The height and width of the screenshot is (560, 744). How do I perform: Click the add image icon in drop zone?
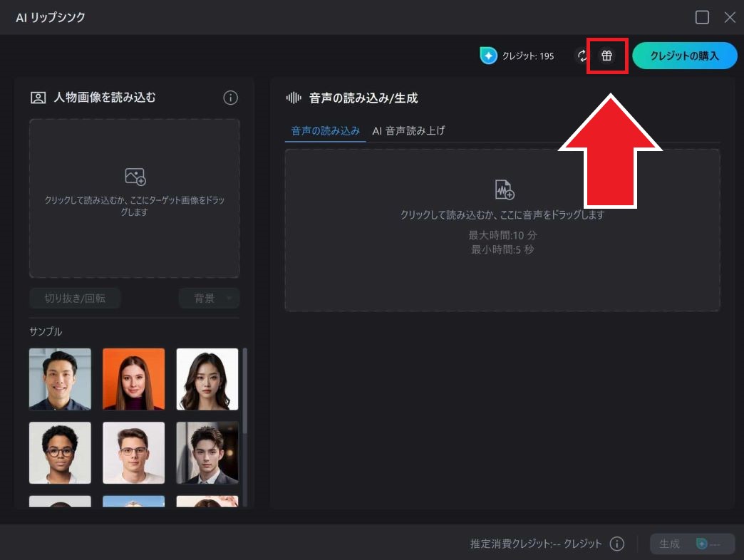135,177
